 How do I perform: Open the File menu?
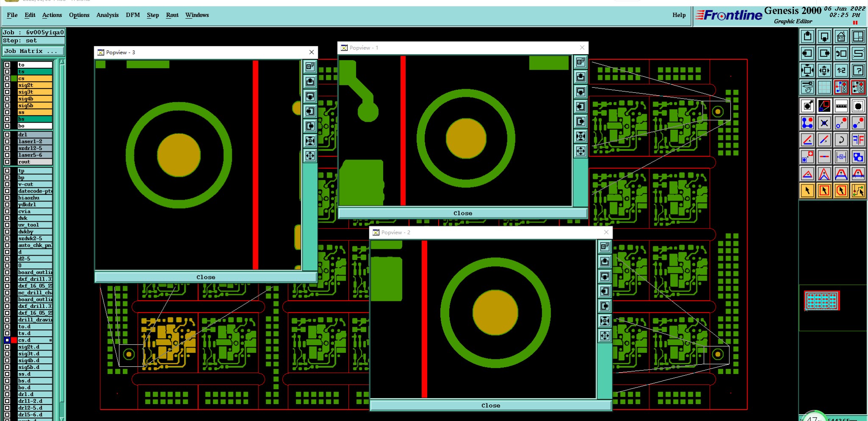click(x=12, y=15)
